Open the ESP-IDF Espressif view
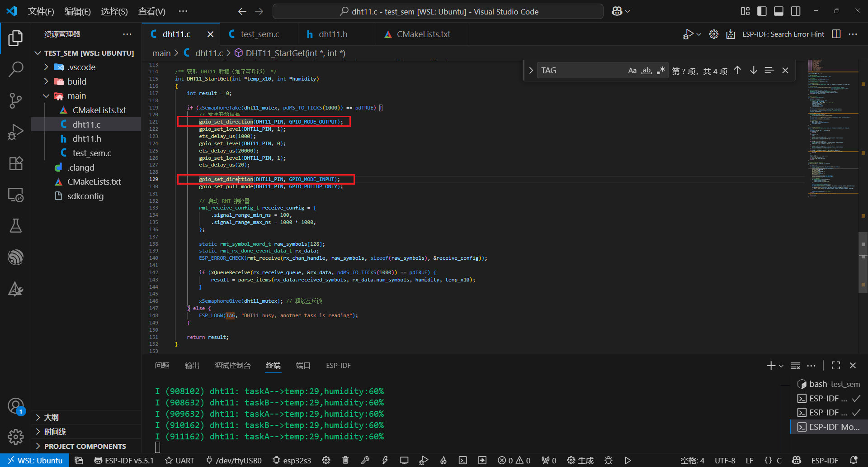868x467 pixels. [x=15, y=257]
